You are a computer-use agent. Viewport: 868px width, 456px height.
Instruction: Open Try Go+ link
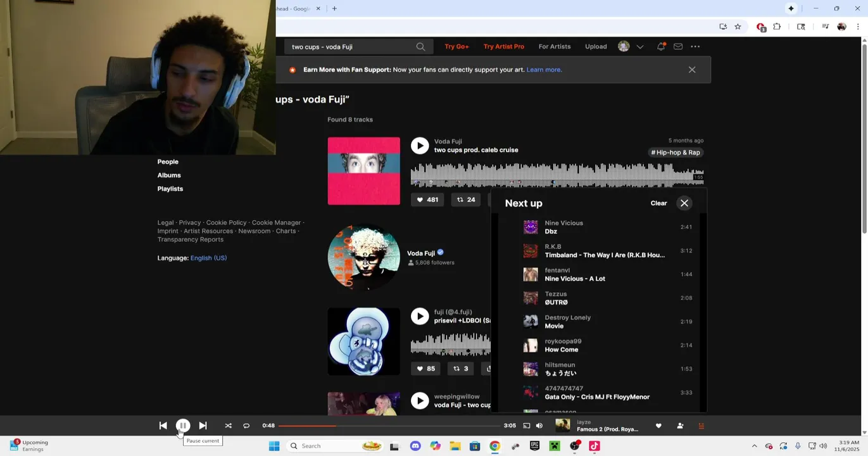click(456, 47)
